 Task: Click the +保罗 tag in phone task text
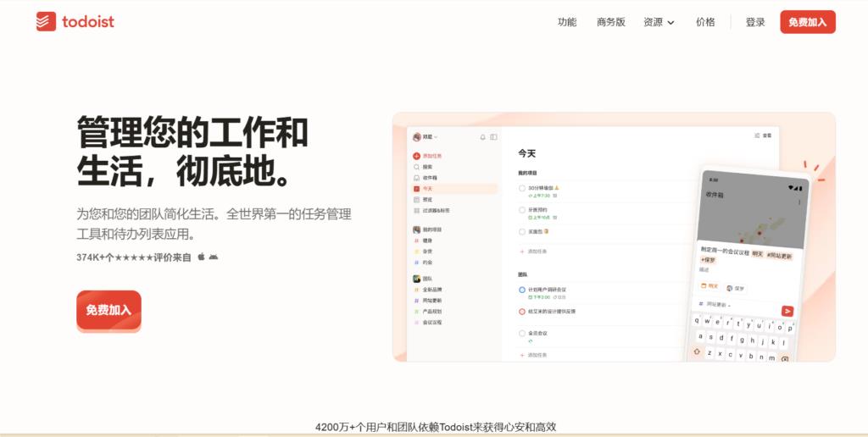coord(708,260)
